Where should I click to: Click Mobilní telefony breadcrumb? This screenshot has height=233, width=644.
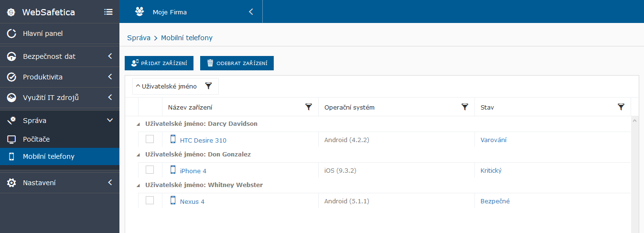[187, 38]
